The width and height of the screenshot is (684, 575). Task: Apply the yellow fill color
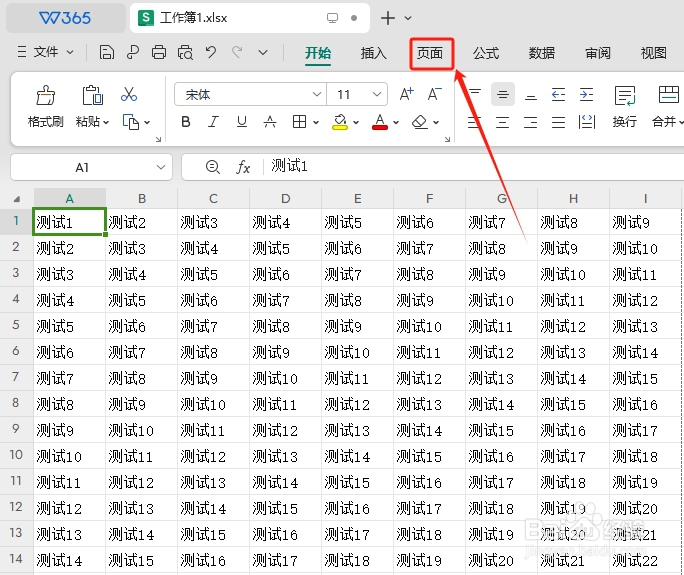(x=340, y=122)
